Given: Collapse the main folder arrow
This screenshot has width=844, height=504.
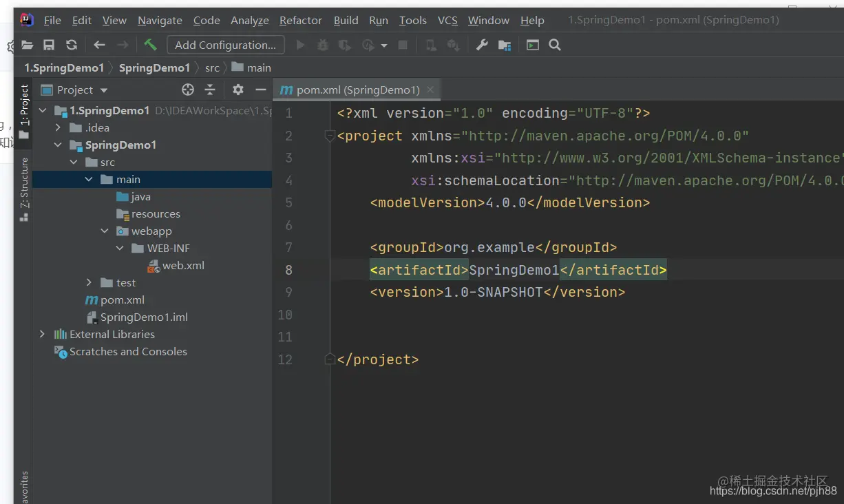Looking at the screenshot, I should click(89, 179).
